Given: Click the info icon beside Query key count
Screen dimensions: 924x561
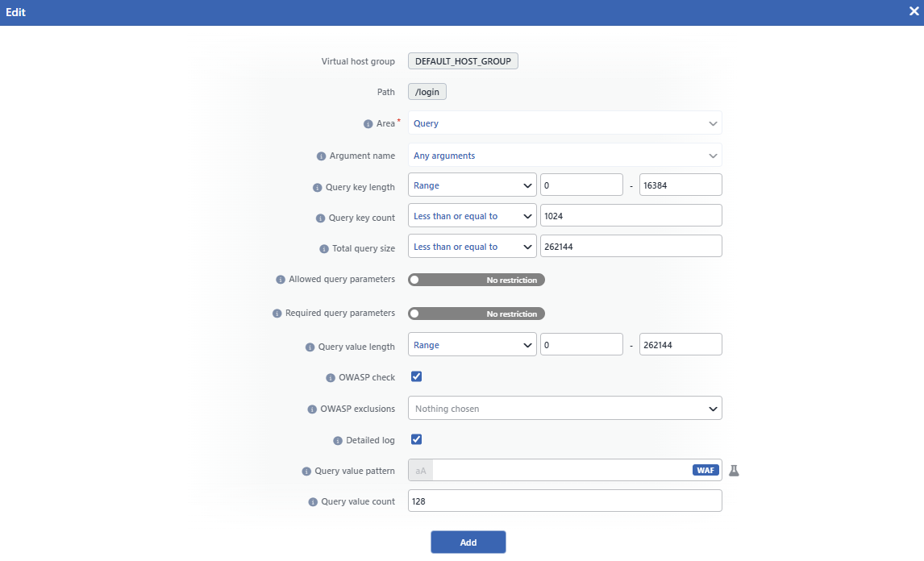Looking at the screenshot, I should click(321, 218).
